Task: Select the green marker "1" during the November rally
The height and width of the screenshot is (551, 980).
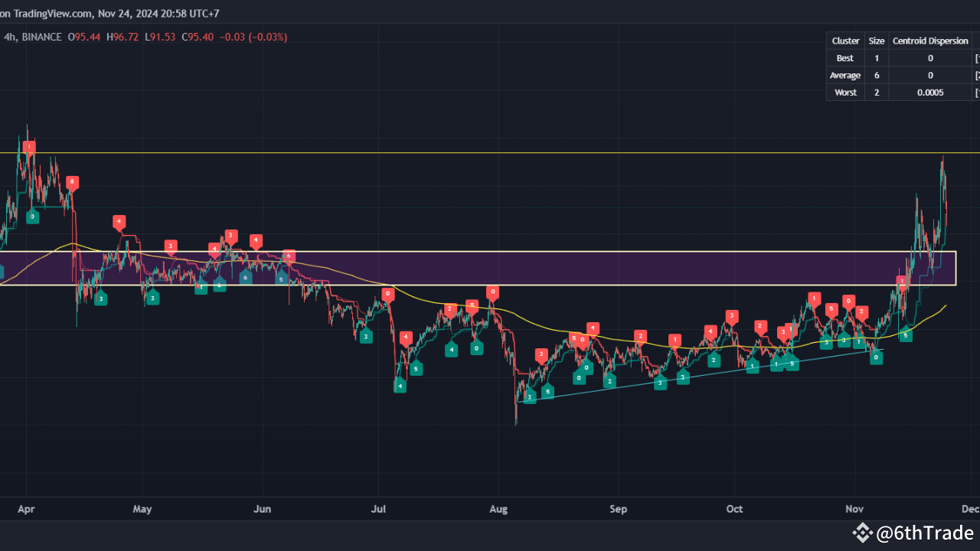Action: pyautogui.click(x=858, y=341)
